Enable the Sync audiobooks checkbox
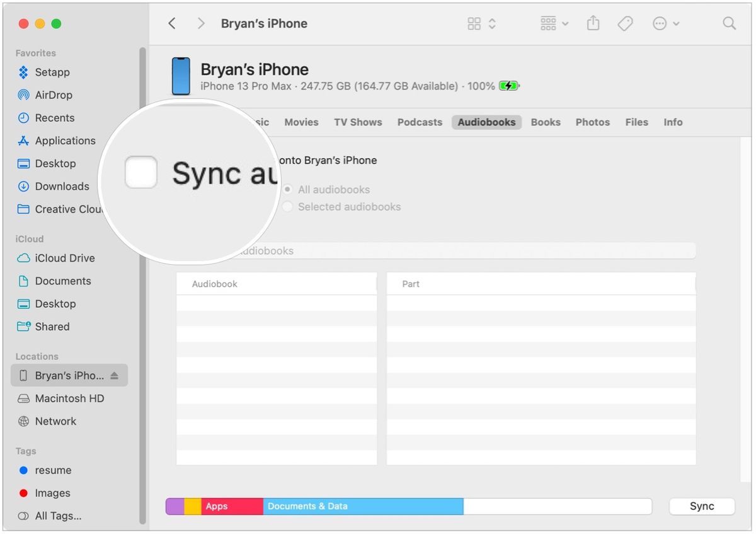This screenshot has height=534, width=756. click(x=141, y=172)
